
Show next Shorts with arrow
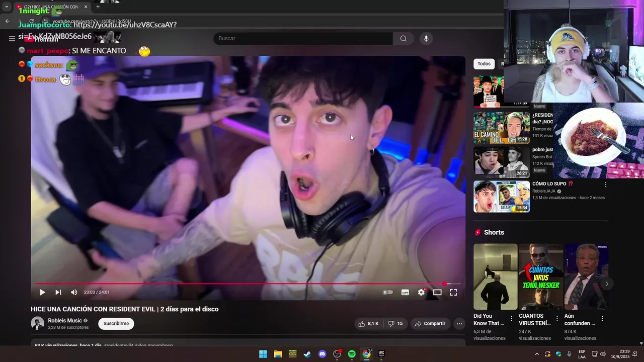pyautogui.click(x=607, y=284)
